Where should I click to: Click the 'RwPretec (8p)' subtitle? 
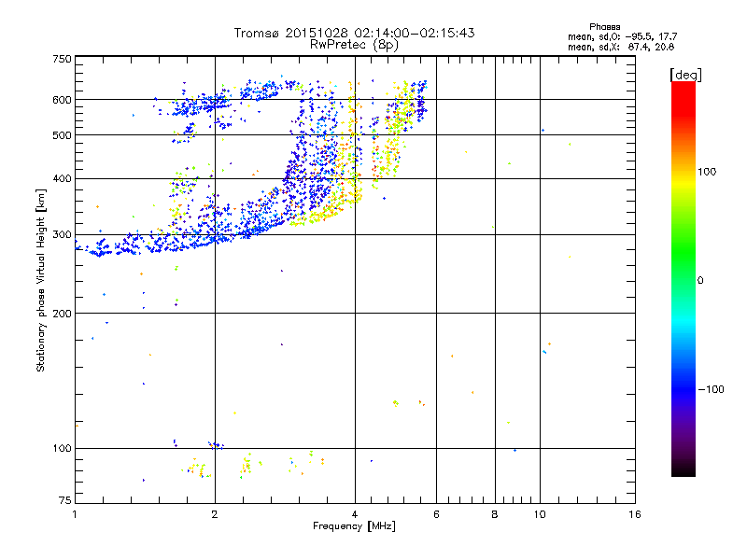[x=354, y=45]
